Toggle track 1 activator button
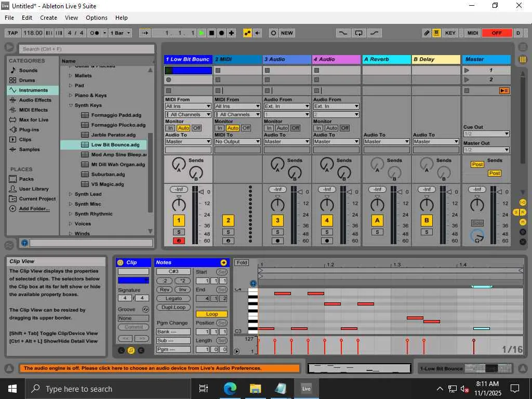 click(178, 220)
